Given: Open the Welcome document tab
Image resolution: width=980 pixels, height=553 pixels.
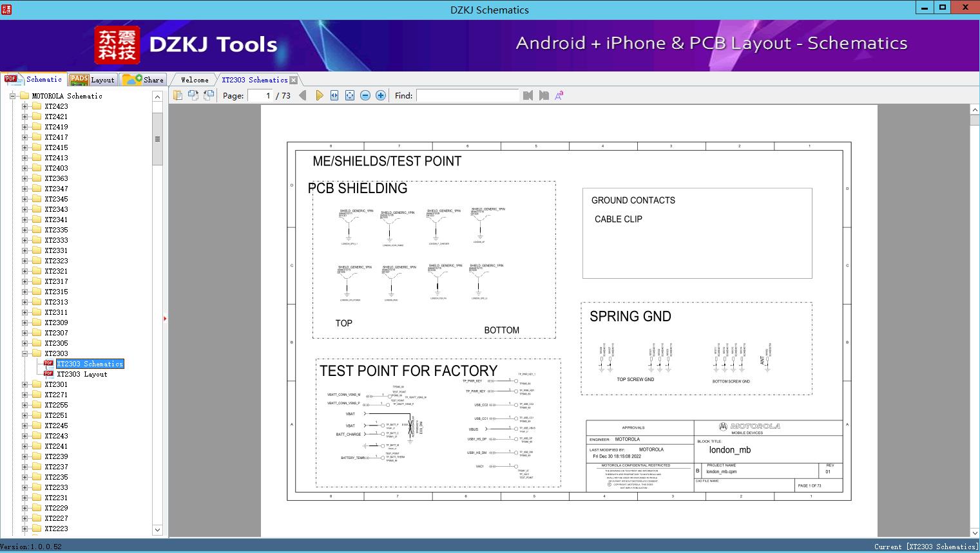Looking at the screenshot, I should click(x=195, y=80).
